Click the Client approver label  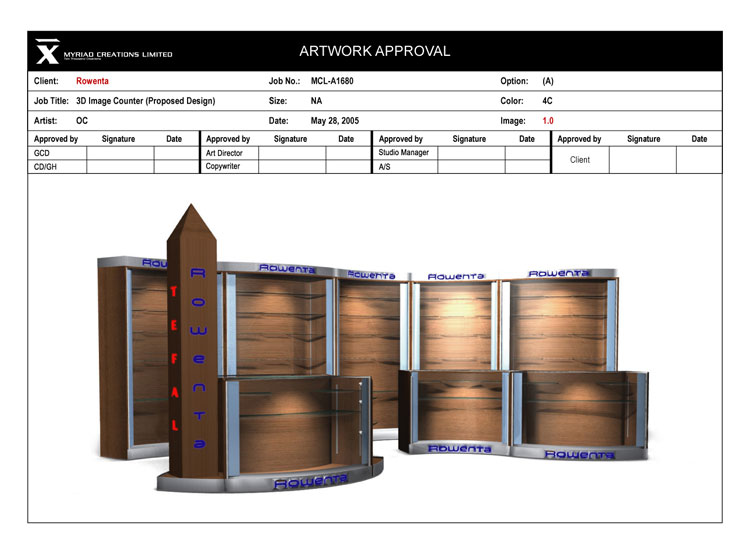(x=580, y=160)
